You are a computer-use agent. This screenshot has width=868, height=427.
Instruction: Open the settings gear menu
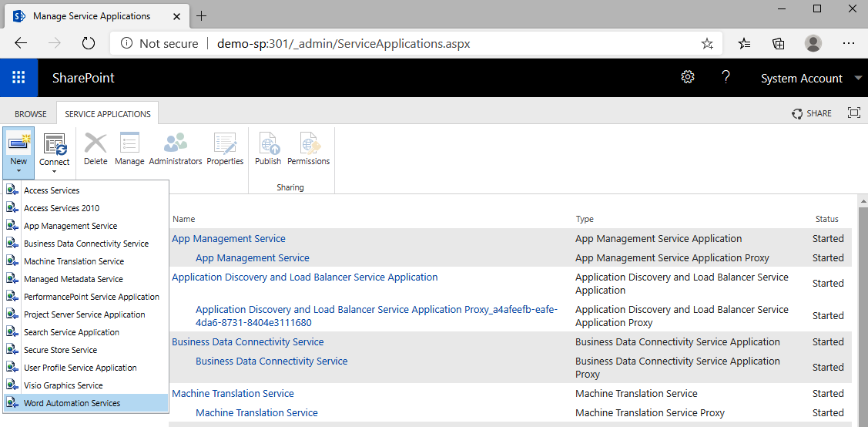688,78
